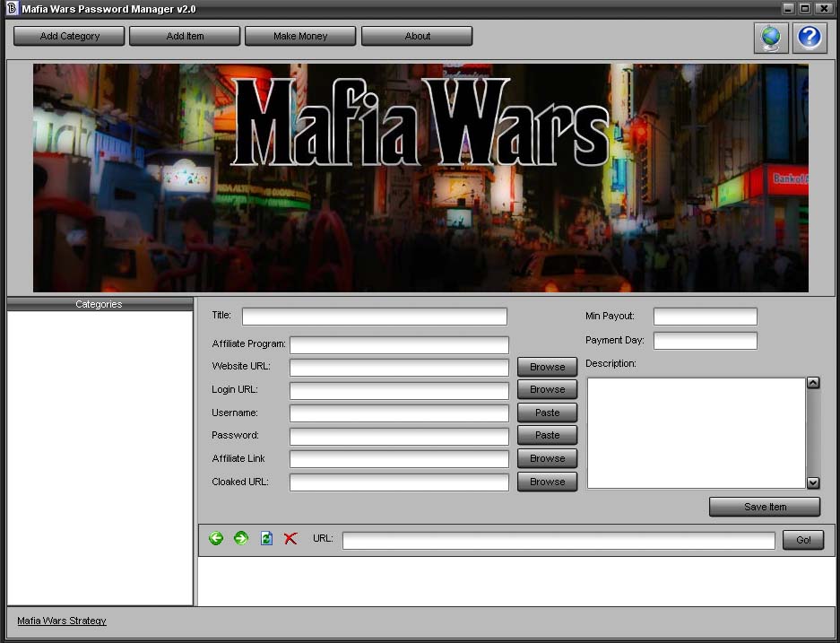Viewport: 840px width, 643px height.
Task: Paste into the Password field
Action: 547,435
